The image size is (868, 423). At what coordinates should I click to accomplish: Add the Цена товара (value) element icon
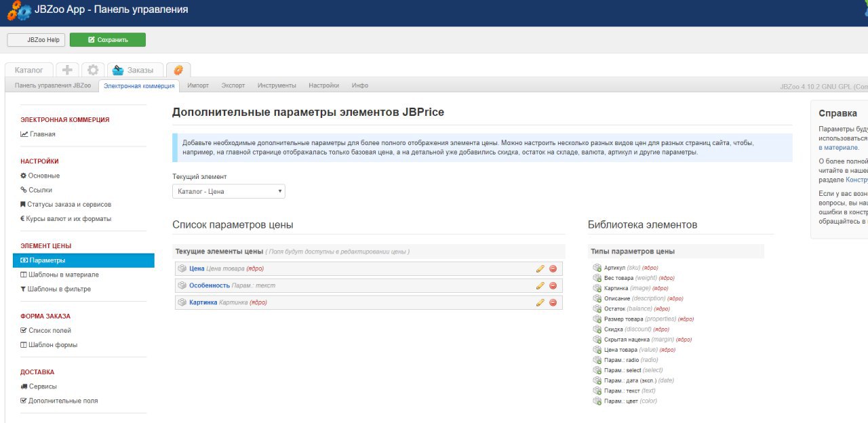(x=597, y=350)
